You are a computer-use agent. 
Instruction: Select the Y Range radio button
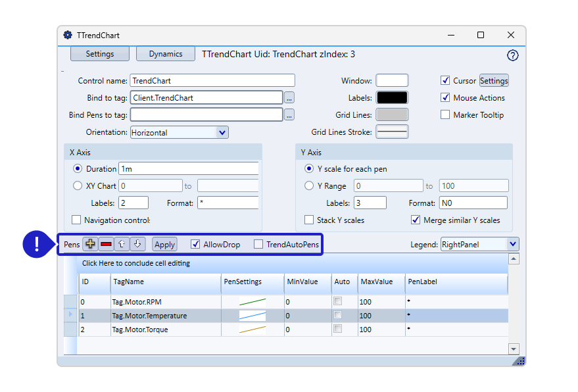309,186
